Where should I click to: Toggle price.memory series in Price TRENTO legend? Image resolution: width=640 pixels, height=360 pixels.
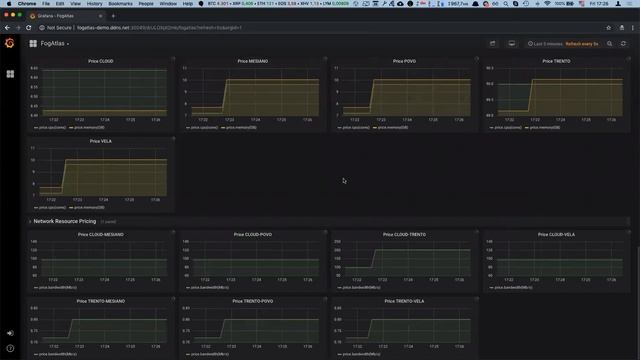coord(545,127)
